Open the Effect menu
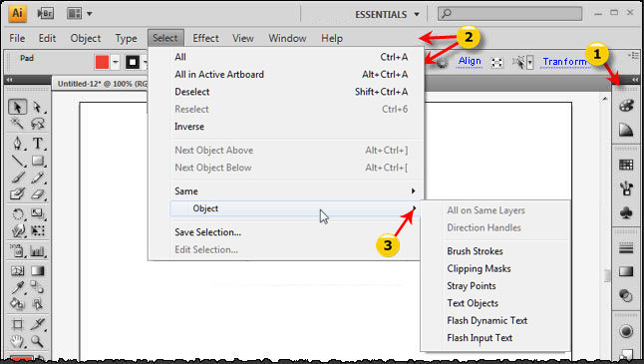644x364 pixels. (205, 38)
